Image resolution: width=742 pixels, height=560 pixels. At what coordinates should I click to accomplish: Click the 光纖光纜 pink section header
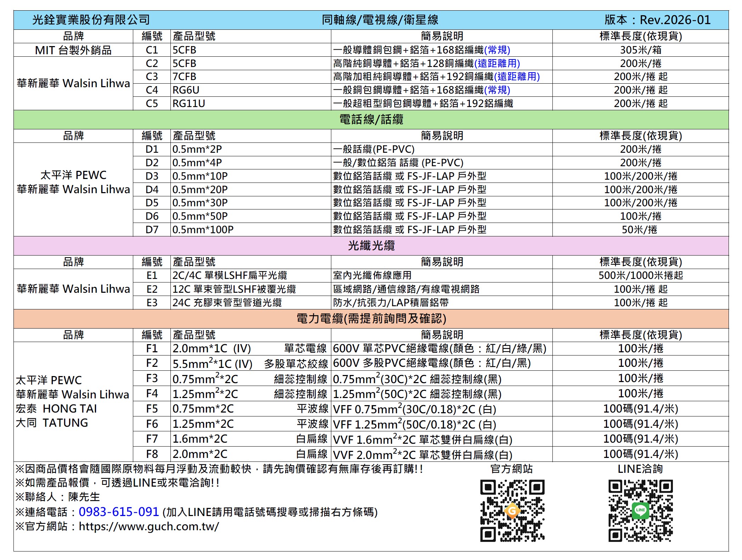click(371, 246)
